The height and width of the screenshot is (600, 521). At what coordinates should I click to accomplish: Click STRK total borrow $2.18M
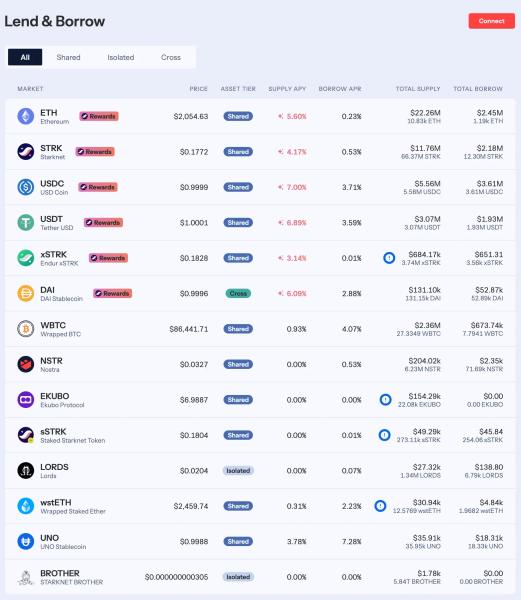(x=490, y=148)
